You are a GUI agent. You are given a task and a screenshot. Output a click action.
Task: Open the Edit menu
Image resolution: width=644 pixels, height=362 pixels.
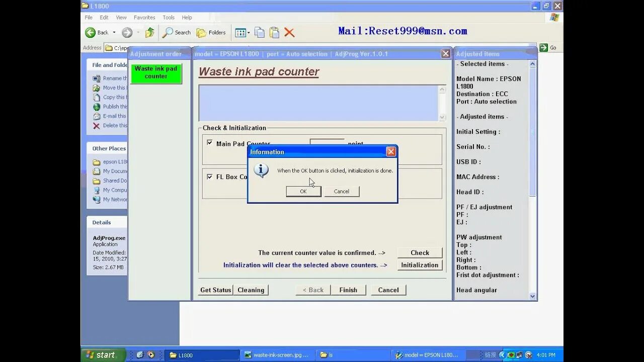pyautogui.click(x=104, y=18)
